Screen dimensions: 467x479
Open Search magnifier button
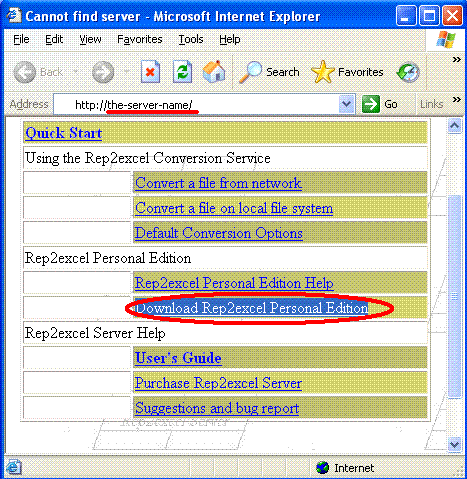270,72
